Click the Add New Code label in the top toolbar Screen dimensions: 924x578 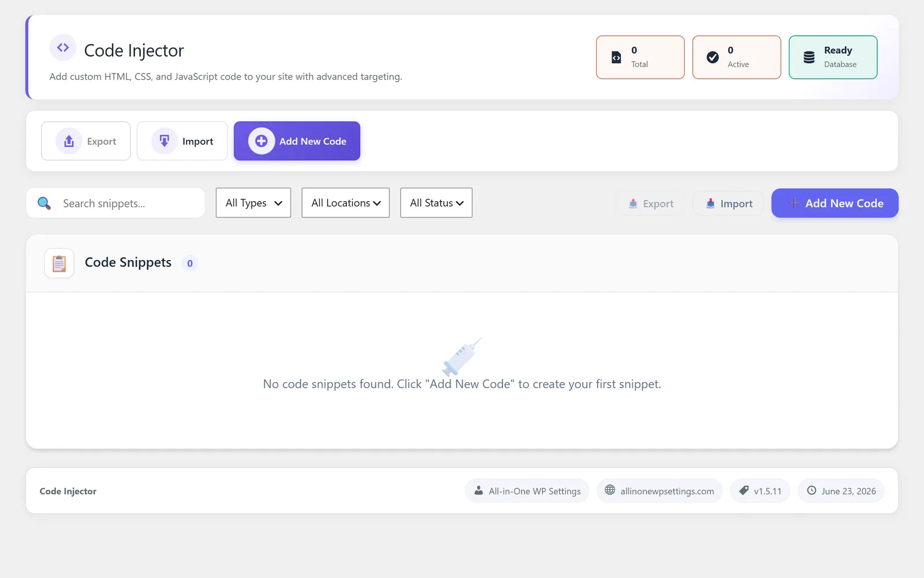313,142
